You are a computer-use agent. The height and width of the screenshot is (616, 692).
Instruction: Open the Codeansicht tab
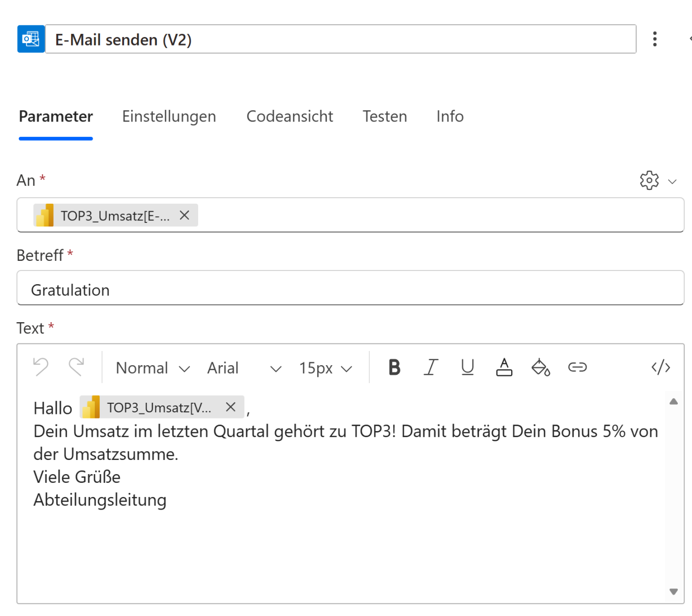click(289, 117)
